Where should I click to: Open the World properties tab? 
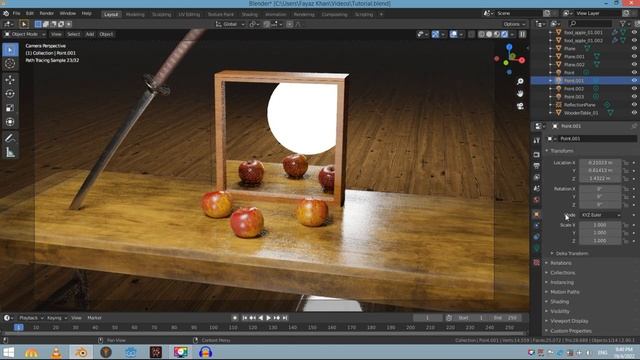click(537, 200)
